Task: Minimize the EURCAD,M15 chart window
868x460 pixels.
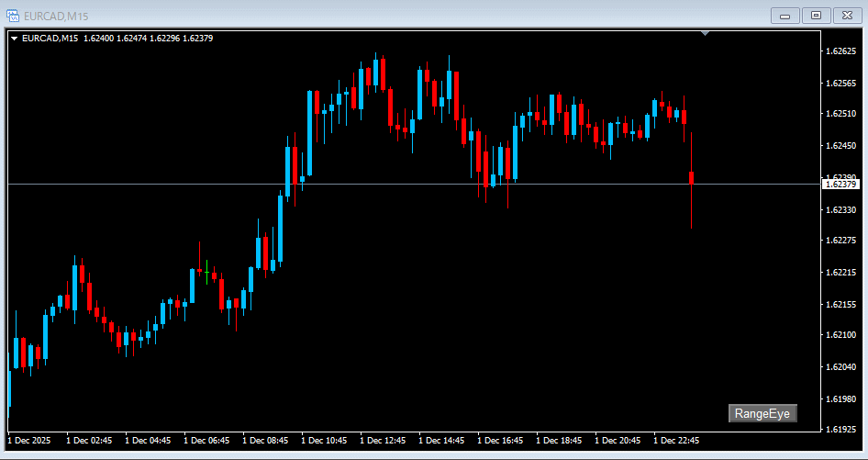Action: tap(785, 15)
